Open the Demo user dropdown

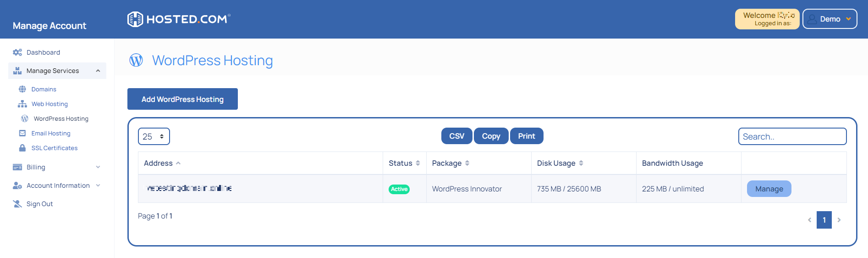(x=830, y=19)
